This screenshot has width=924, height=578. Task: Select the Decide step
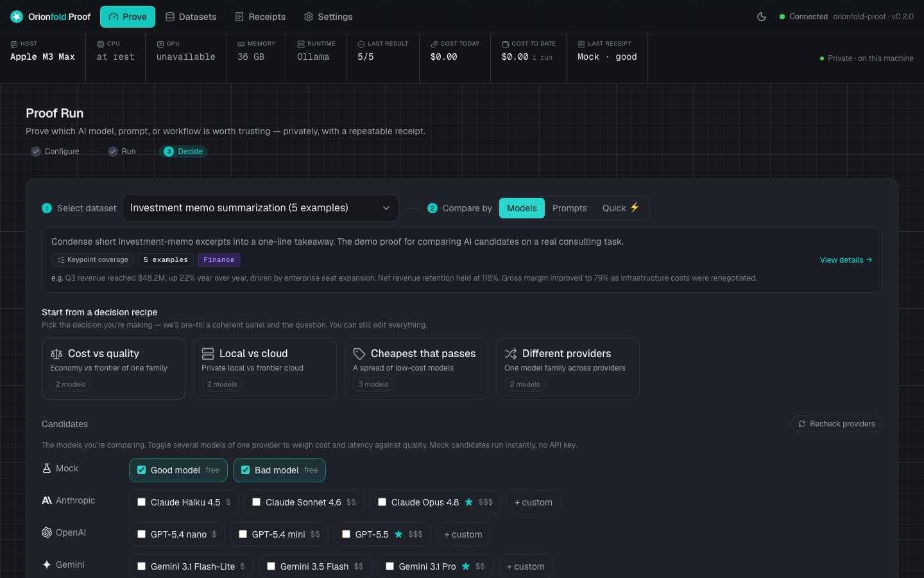coord(184,152)
